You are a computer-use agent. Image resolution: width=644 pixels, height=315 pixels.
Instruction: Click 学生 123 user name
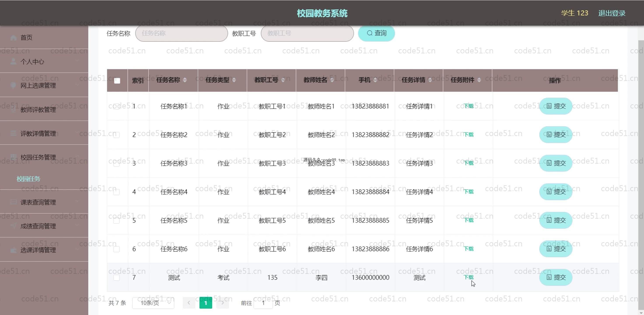[574, 13]
